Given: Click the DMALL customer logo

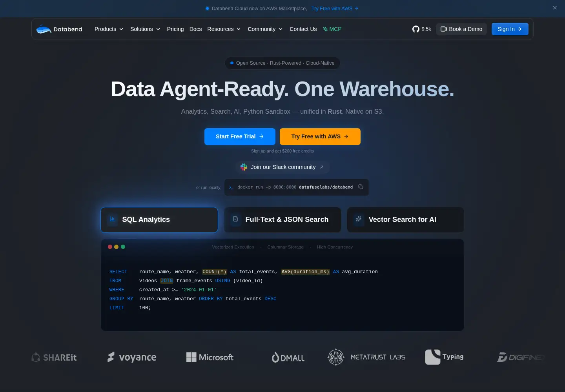Looking at the screenshot, I should [x=288, y=357].
